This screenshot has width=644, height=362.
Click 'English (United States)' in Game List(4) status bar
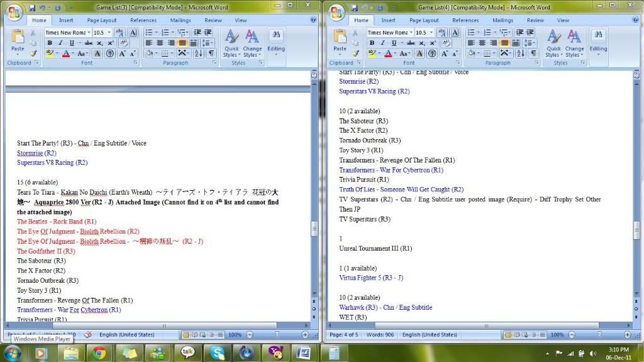(x=430, y=335)
